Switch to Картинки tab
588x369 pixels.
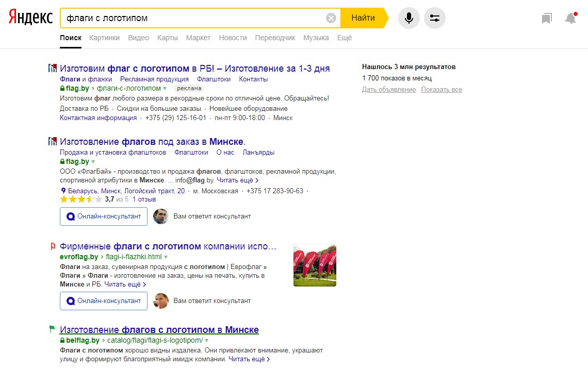pos(104,38)
